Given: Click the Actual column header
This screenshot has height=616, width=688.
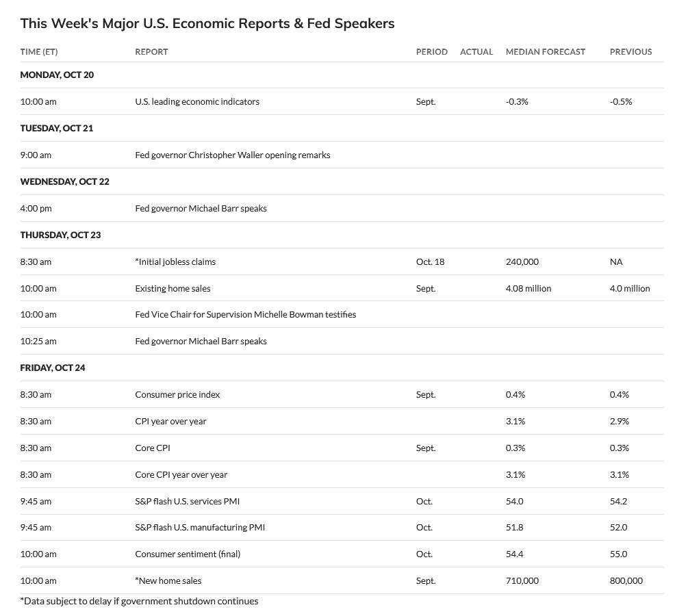Looking at the screenshot, I should click(x=476, y=51).
